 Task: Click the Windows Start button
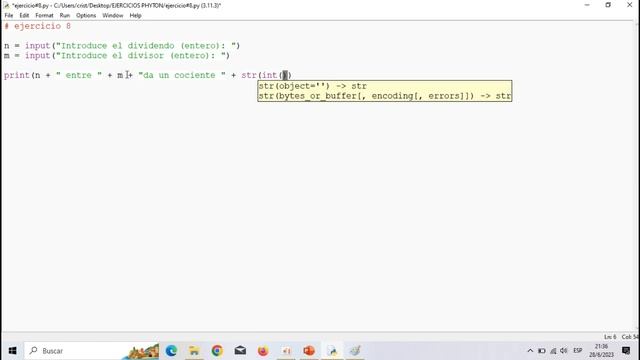click(12, 351)
